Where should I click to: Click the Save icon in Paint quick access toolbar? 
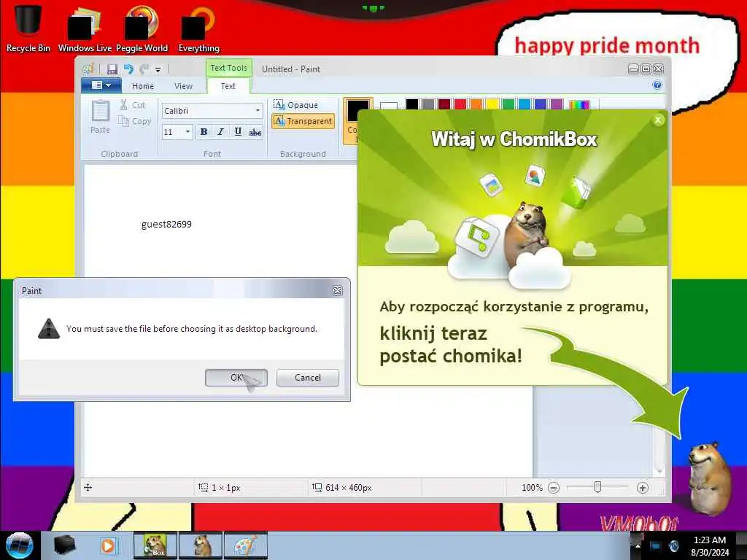[x=112, y=69]
